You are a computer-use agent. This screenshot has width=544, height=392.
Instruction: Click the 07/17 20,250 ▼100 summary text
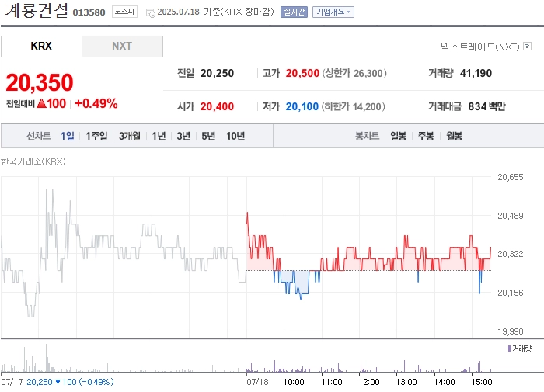58,382
